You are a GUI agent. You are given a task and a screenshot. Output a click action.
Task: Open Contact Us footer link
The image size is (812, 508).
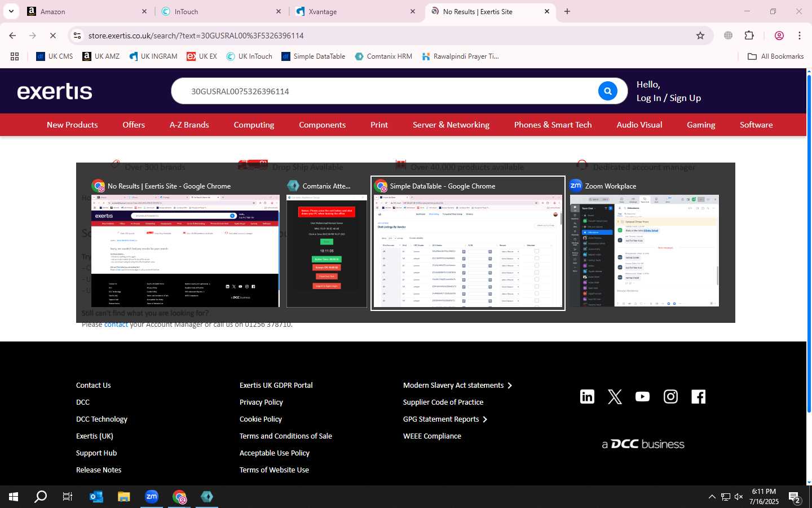pyautogui.click(x=94, y=385)
